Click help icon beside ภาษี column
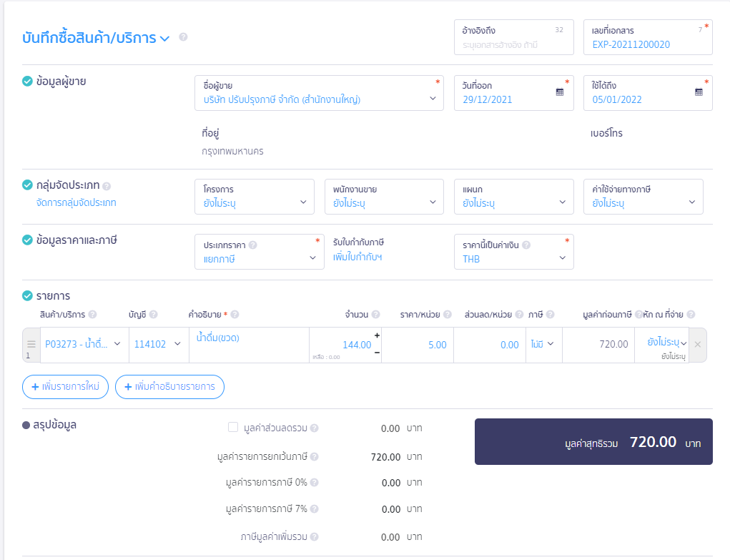 click(x=551, y=315)
